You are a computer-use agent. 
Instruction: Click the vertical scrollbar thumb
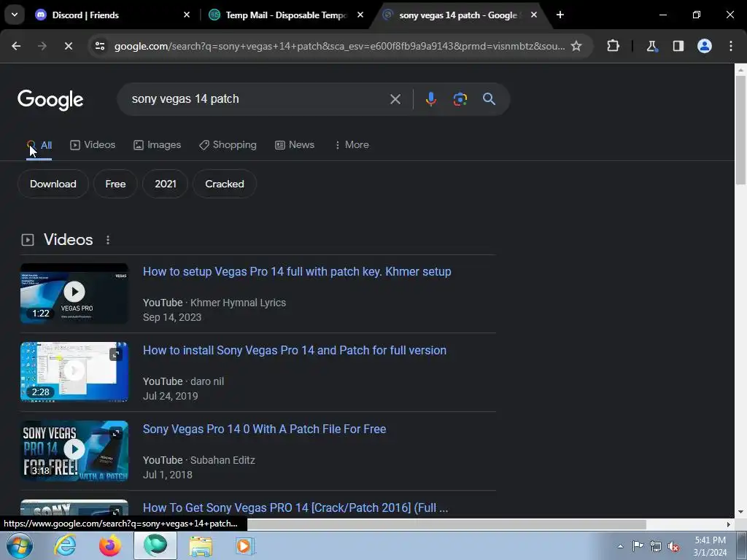pyautogui.click(x=740, y=130)
